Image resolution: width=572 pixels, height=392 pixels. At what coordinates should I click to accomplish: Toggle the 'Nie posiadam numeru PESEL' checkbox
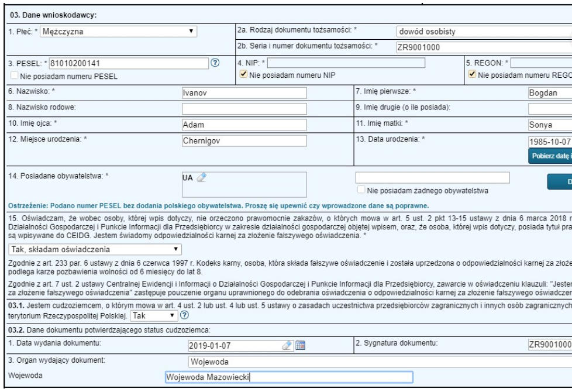point(13,74)
